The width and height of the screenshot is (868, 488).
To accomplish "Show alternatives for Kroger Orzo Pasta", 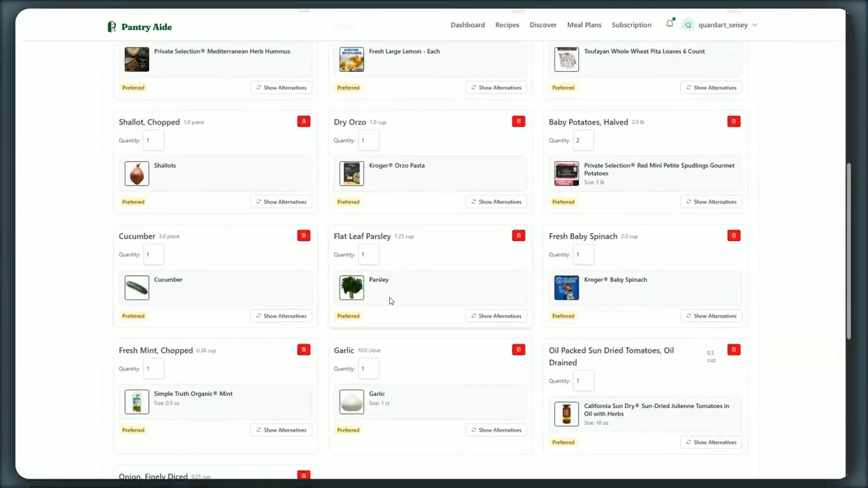I will [x=496, y=202].
